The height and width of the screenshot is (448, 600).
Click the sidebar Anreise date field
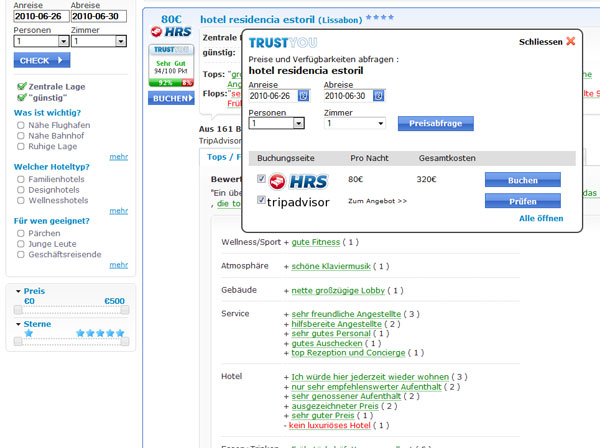(x=41, y=16)
